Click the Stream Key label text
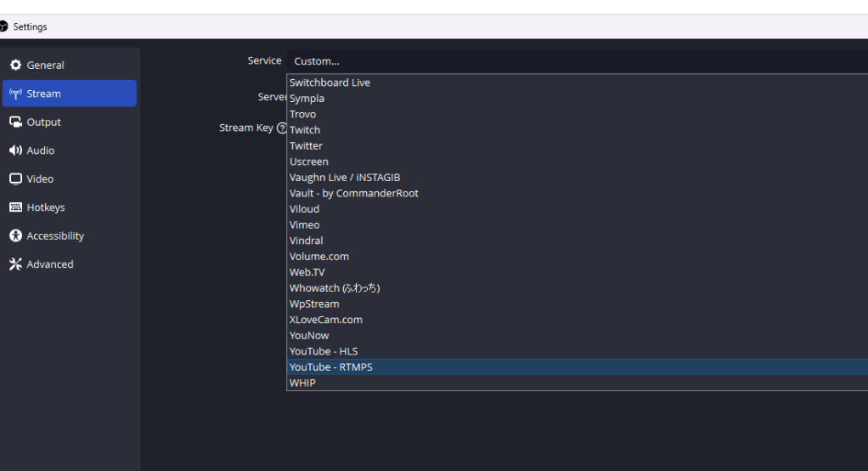868x471 pixels. click(245, 128)
